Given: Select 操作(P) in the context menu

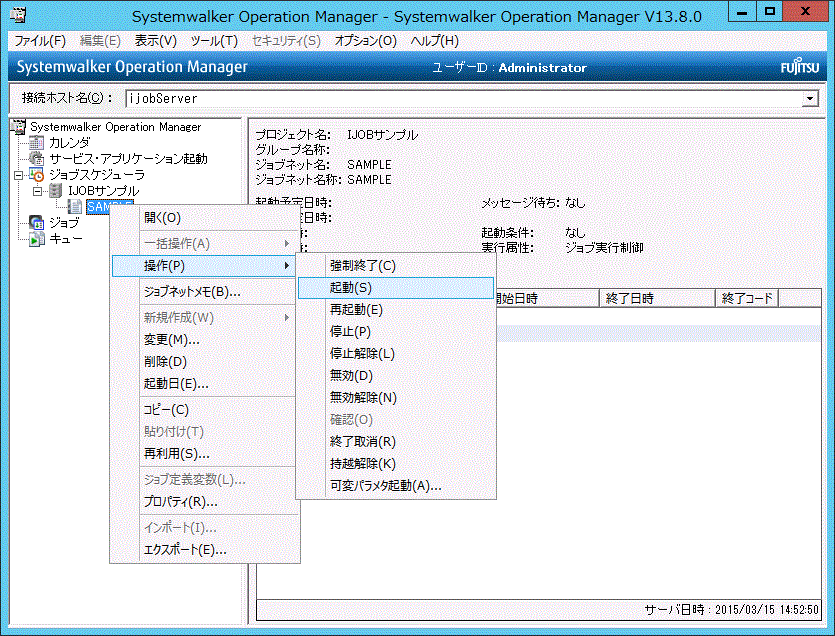Looking at the screenshot, I should [x=203, y=265].
